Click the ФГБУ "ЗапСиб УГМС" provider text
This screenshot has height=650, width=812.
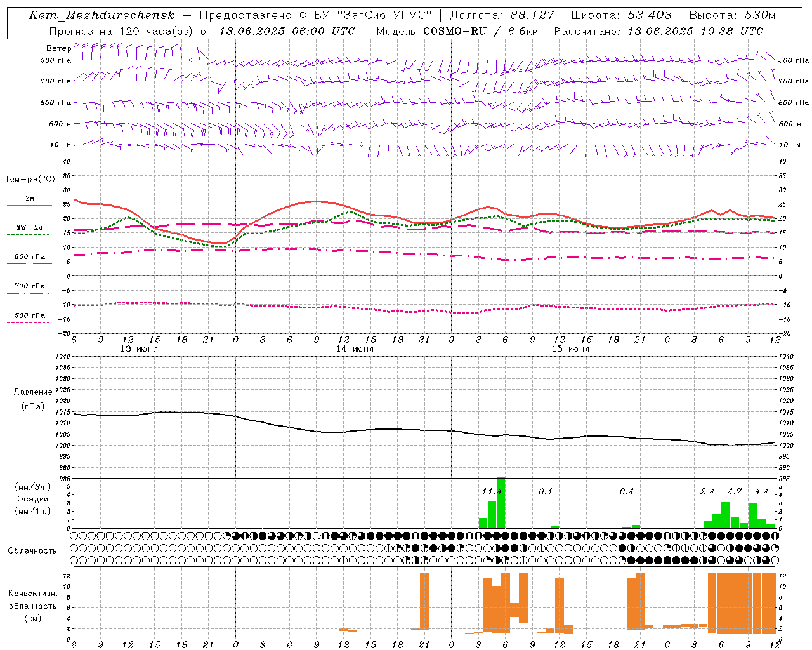(x=365, y=15)
